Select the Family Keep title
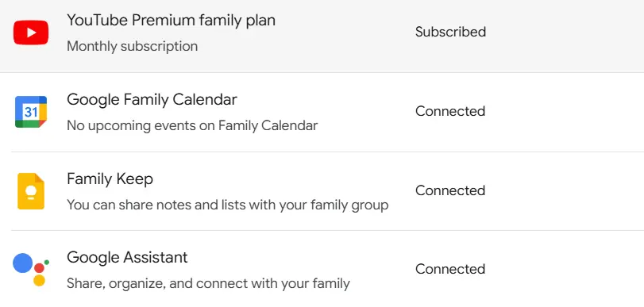 click(110, 178)
